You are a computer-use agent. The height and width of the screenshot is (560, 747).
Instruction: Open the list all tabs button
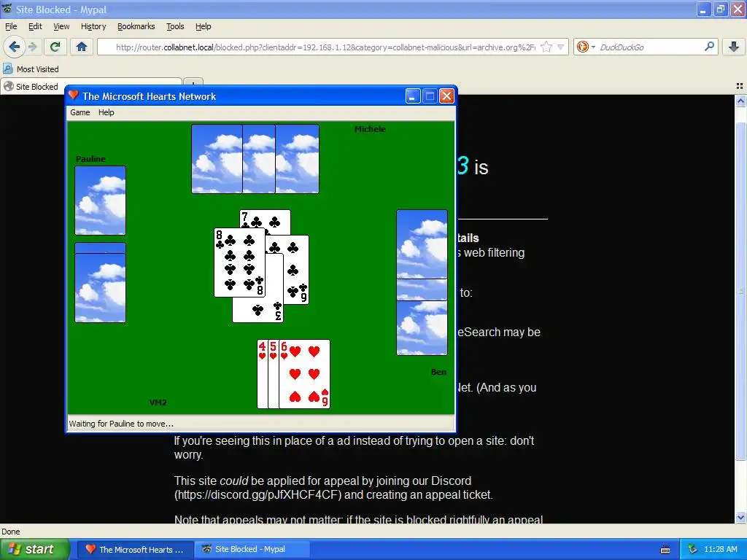[740, 86]
